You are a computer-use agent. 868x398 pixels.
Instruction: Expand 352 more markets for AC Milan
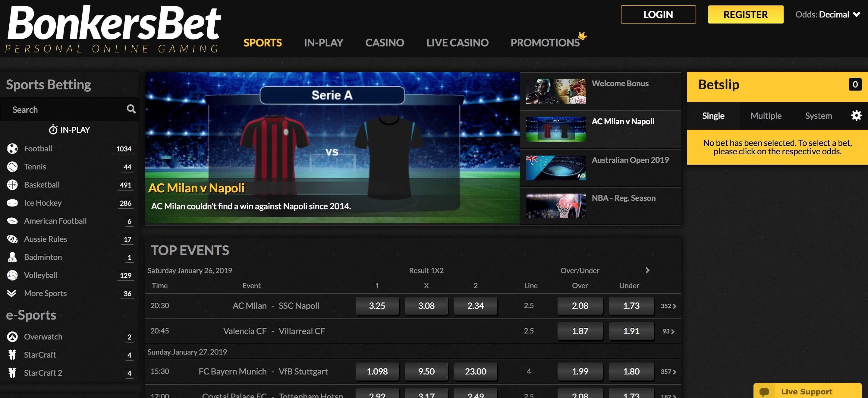click(x=668, y=306)
